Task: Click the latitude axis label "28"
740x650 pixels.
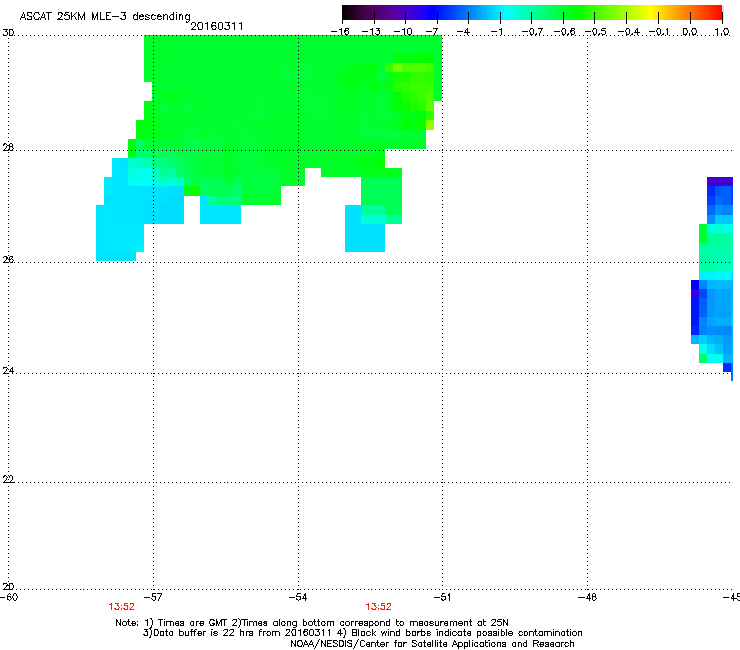Action: point(8,147)
